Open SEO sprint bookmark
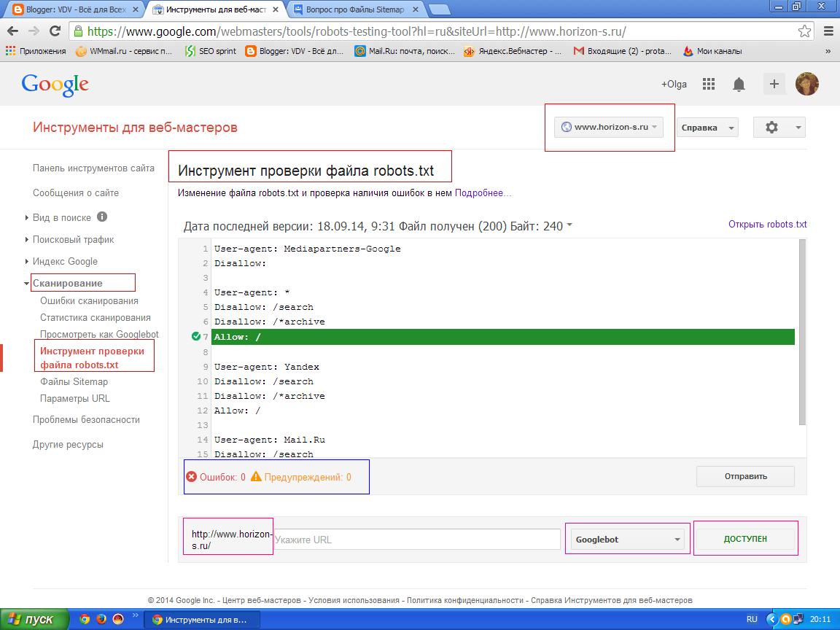 coord(210,51)
